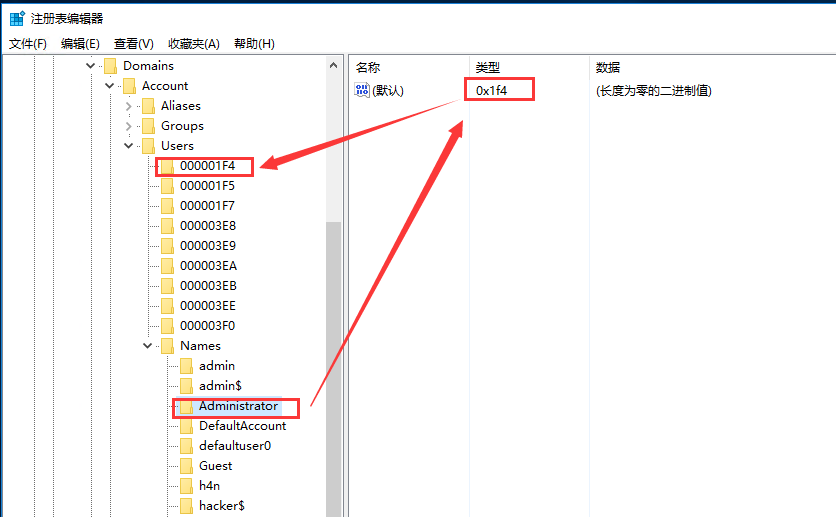Screen dimensions: 836x517
Task: Click the binary value icon beside (默认)
Action: coord(362,90)
